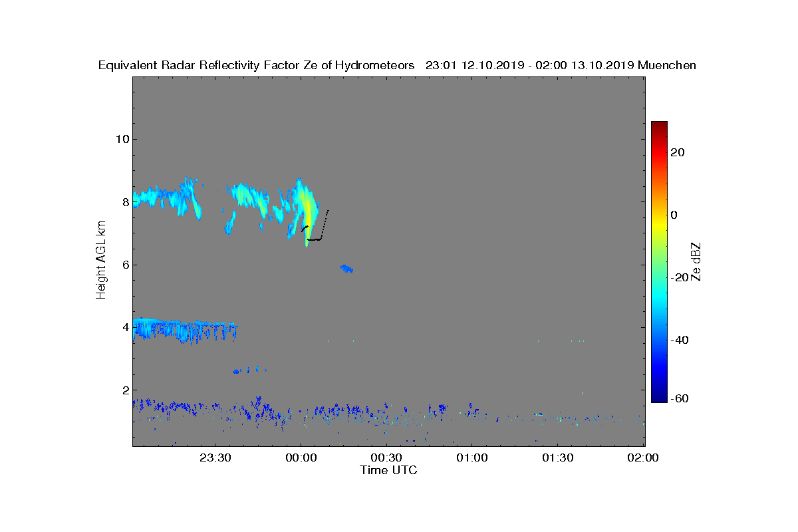Click the small blue echo at 6 km
Image resolution: width=798 pixels, height=532 pixels.
click(346, 268)
